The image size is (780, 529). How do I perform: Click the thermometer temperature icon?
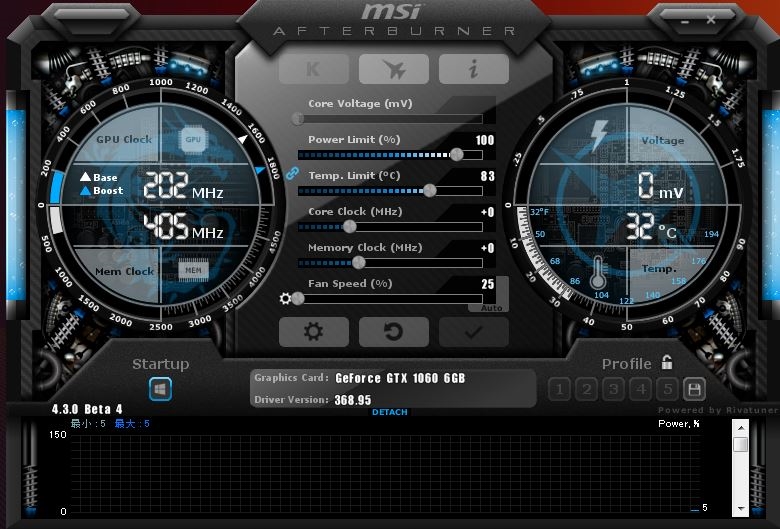point(598,272)
